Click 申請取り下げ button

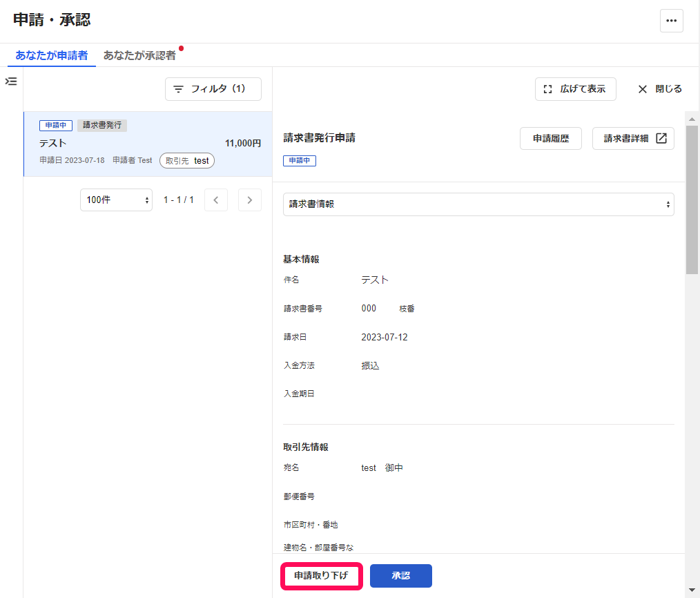[322, 576]
